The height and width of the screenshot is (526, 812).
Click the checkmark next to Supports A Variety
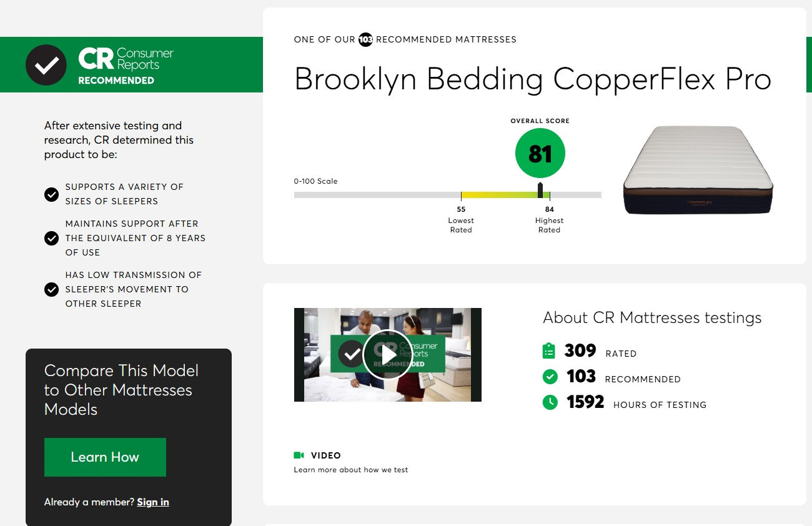click(x=52, y=194)
